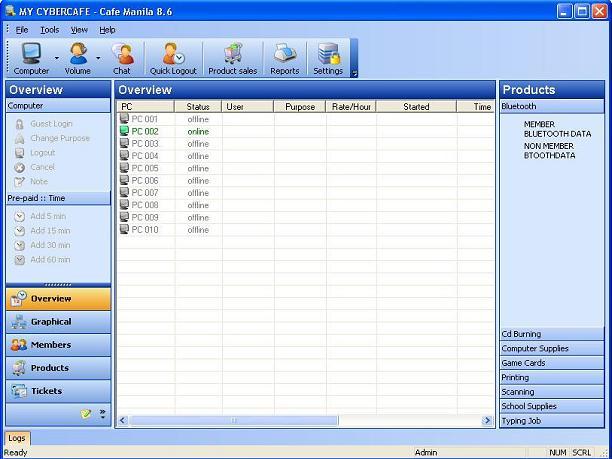Click the Add 30 min clock icon
This screenshot has height=459, width=612.
20,246
